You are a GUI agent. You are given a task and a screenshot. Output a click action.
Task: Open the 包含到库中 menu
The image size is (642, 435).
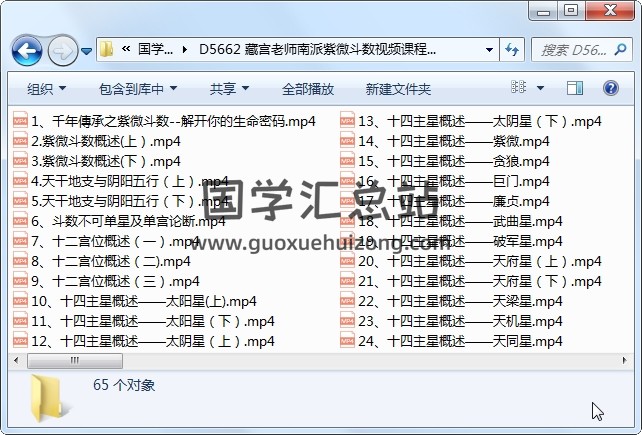(138, 89)
